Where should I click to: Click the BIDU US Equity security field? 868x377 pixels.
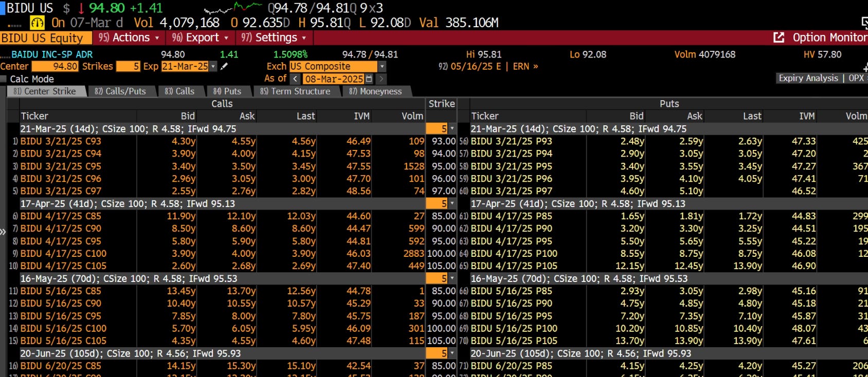point(46,37)
